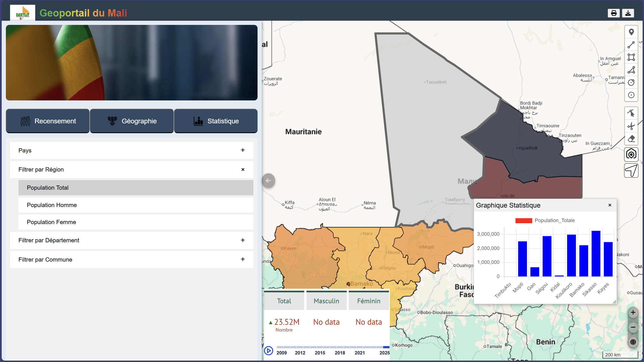Screen dimensions: 644x362
Task: Select the Population Homme filter option
Action: [x=136, y=205]
